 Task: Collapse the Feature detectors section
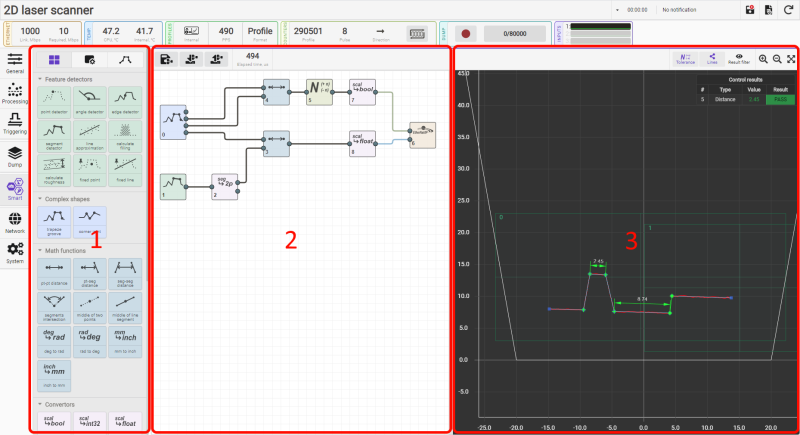[x=38, y=78]
